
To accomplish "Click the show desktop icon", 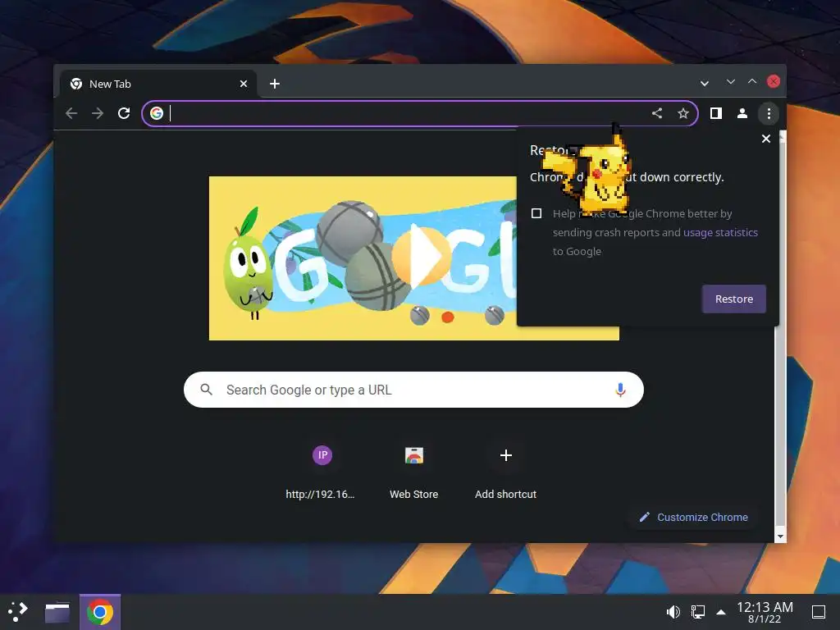I will (x=819, y=612).
